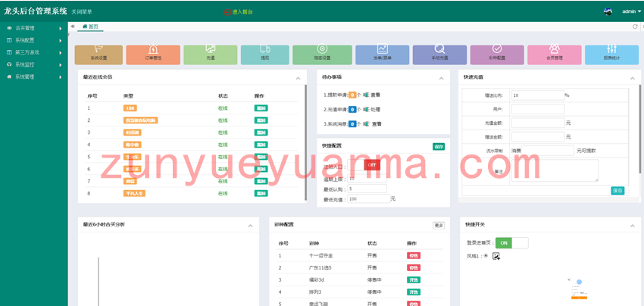
Task: Open the 系统设置 tile
Action: click(98, 55)
